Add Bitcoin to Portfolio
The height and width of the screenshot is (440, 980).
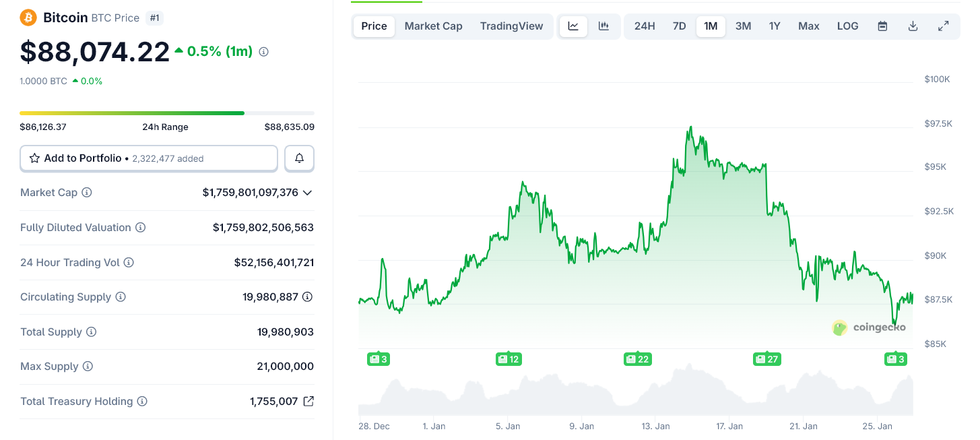click(x=148, y=158)
